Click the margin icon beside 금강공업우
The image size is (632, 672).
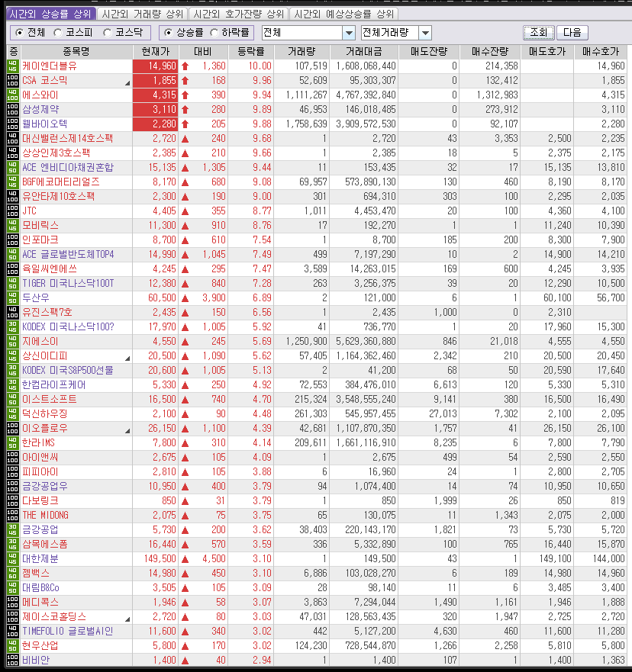12,487
